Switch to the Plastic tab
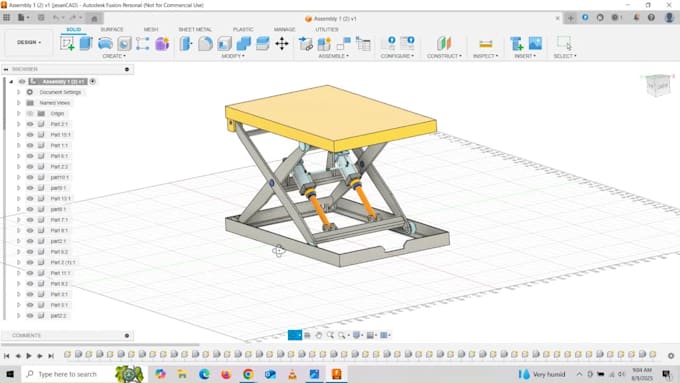 tap(243, 29)
